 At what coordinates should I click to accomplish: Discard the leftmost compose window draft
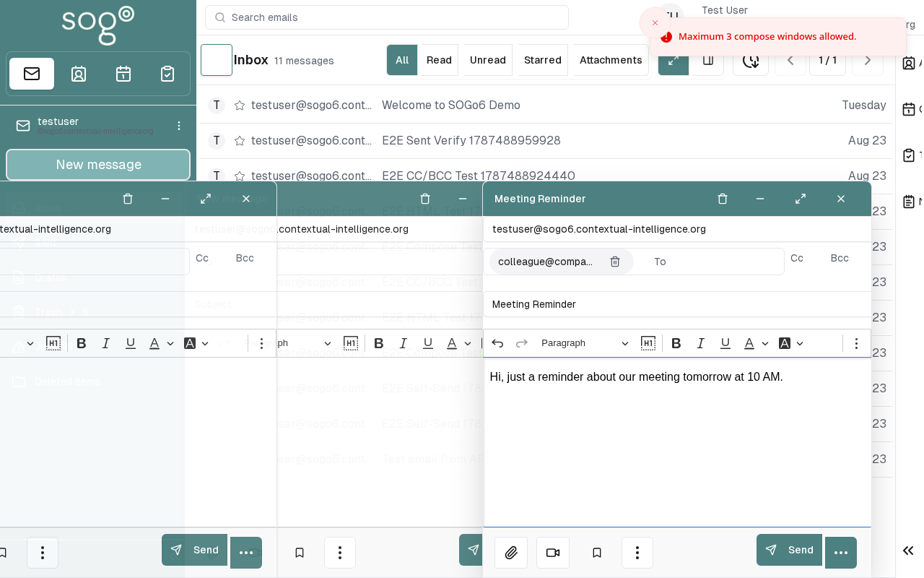[x=128, y=199]
